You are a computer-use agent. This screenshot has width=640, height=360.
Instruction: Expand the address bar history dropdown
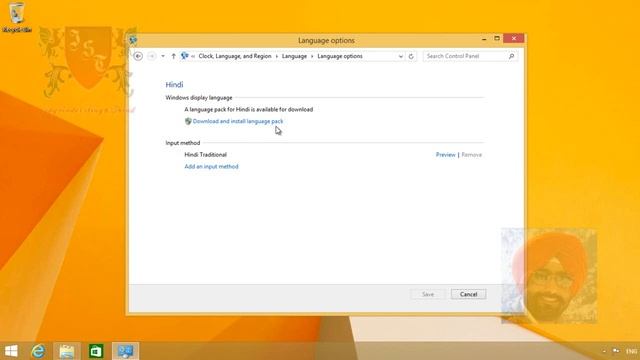click(x=400, y=56)
